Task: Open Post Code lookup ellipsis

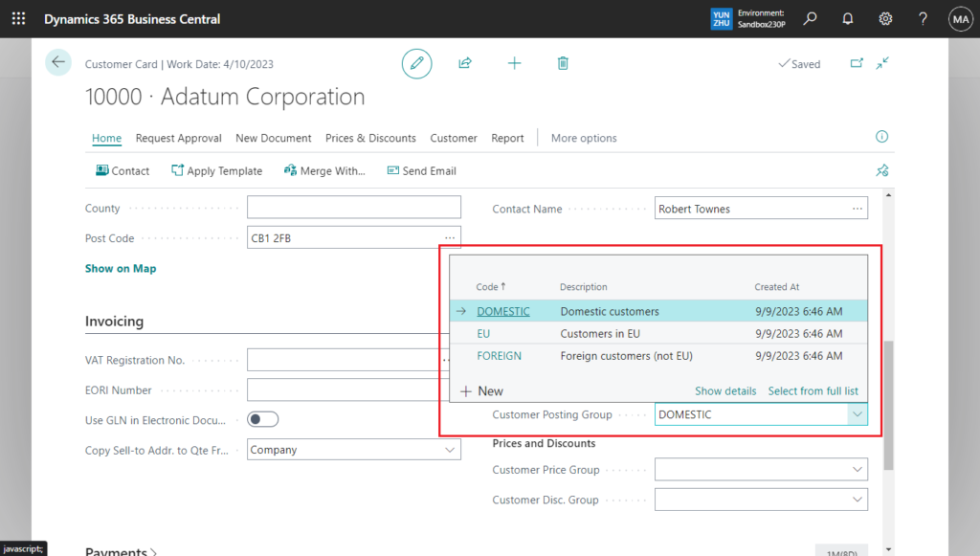Action: 450,238
